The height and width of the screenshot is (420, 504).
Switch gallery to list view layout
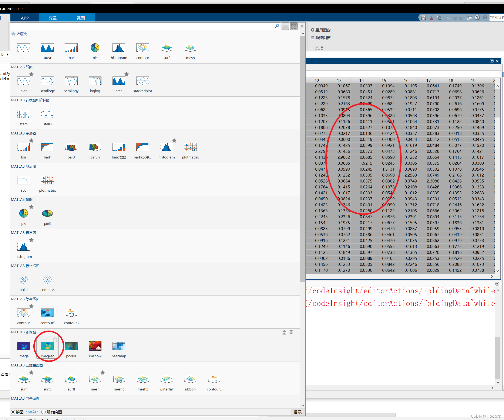285,26
